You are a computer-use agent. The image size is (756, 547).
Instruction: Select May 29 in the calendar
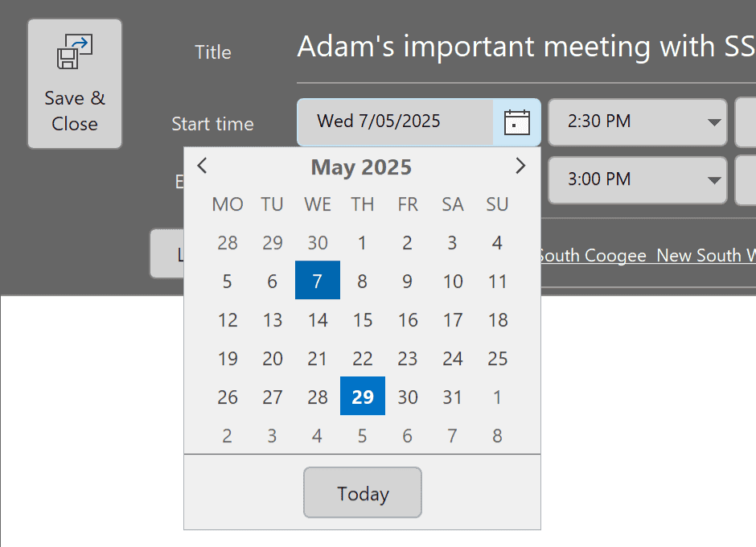pos(363,397)
